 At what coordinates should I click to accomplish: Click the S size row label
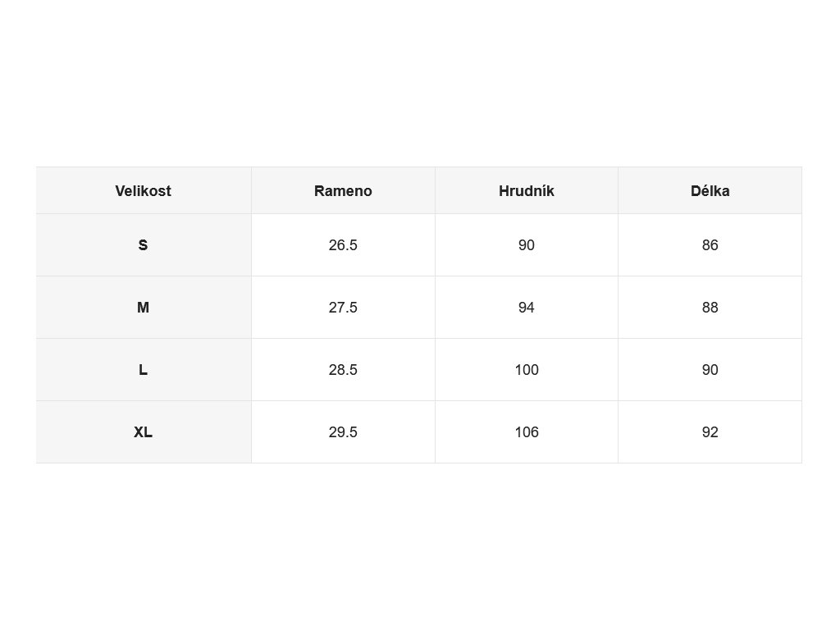[143, 244]
